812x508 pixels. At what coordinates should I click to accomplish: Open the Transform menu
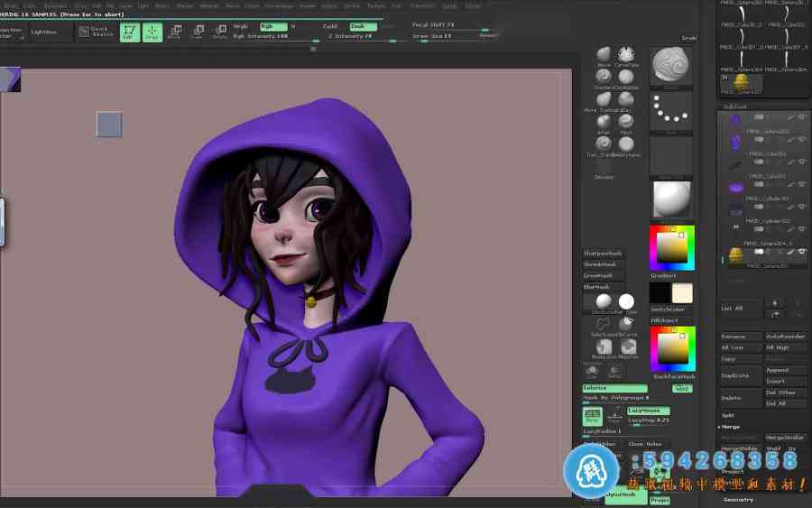tap(422, 5)
